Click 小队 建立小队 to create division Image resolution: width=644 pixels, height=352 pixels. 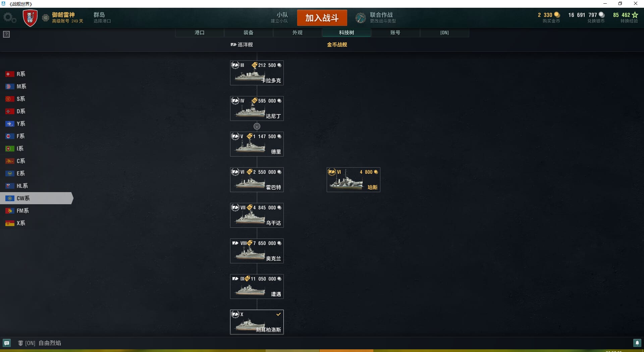pyautogui.click(x=279, y=17)
